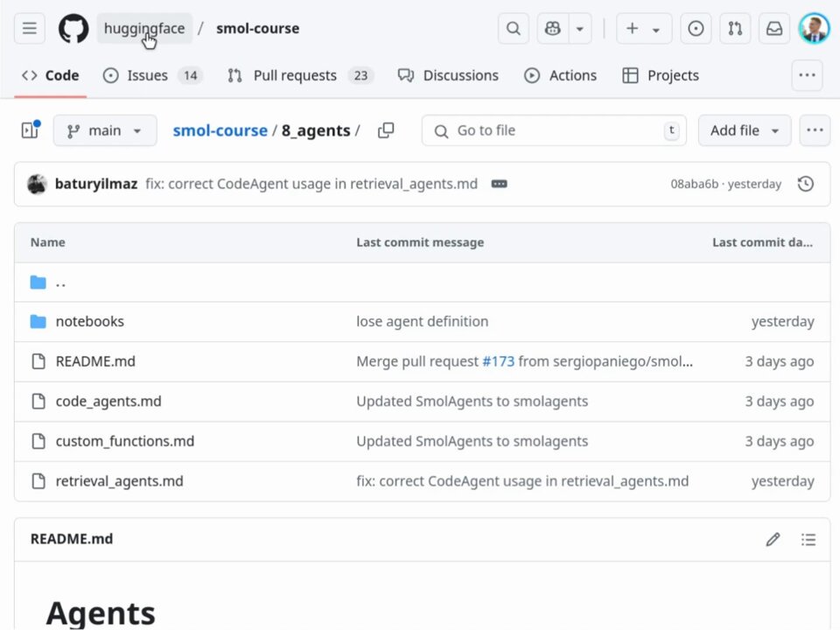The width and height of the screenshot is (840, 630).
Task: Copy the 8_agents path icon
Action: (x=386, y=130)
